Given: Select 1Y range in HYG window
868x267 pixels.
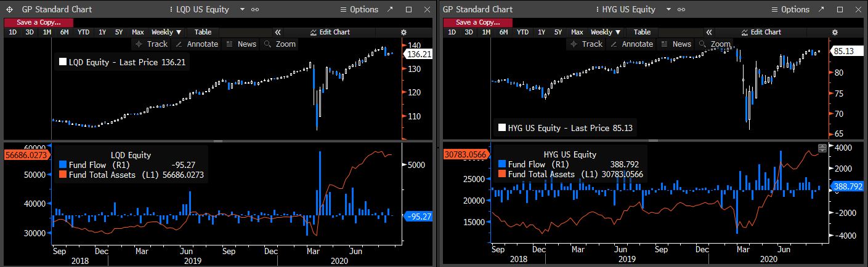Looking at the screenshot, I should coord(541,32).
